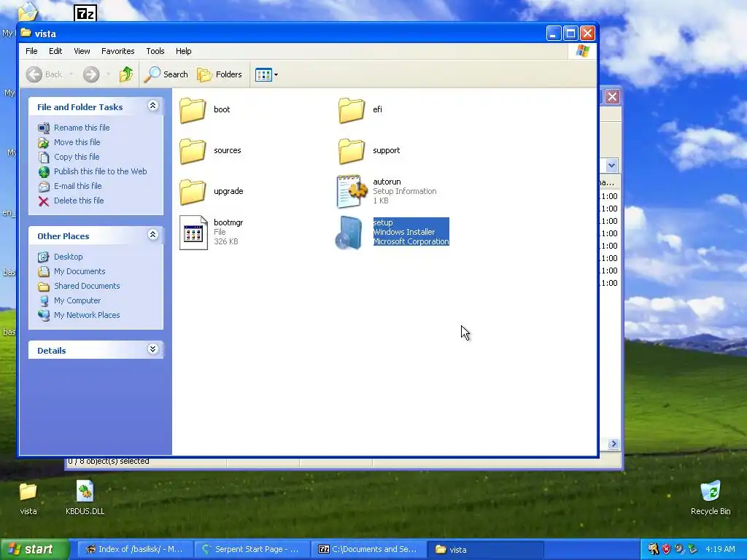Open the Help menu
This screenshot has width=747, height=560.
pyautogui.click(x=183, y=51)
